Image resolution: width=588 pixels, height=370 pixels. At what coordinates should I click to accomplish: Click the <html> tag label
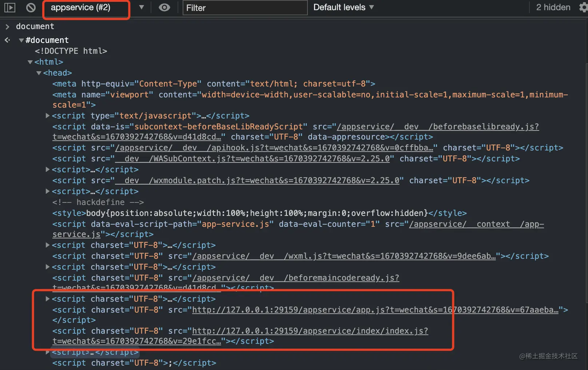(x=49, y=62)
